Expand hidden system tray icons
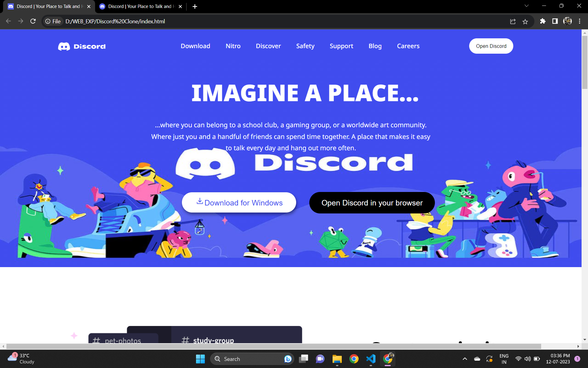 point(464,359)
